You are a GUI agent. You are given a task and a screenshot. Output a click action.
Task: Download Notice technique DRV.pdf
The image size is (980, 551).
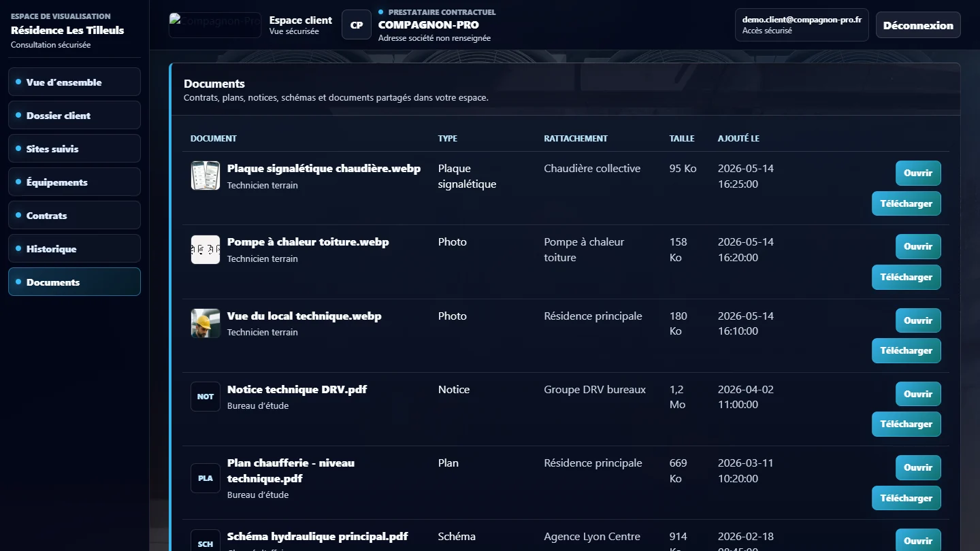tap(906, 424)
